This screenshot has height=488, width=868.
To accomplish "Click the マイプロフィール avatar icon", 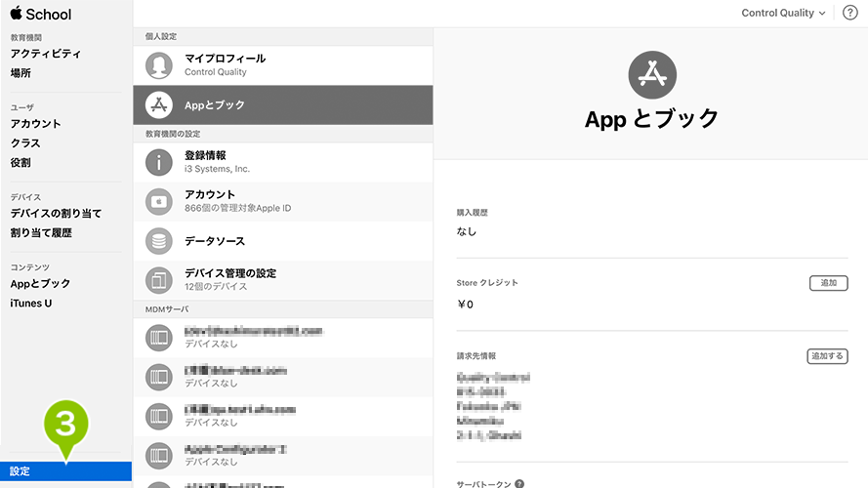I will click(159, 65).
